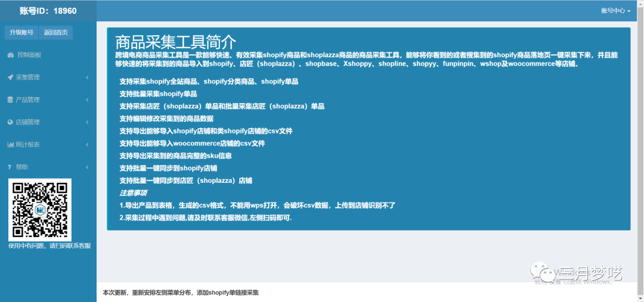The width and height of the screenshot is (644, 302).
Task: Click note 2 about contacting 客服微信
Action: 205,218
